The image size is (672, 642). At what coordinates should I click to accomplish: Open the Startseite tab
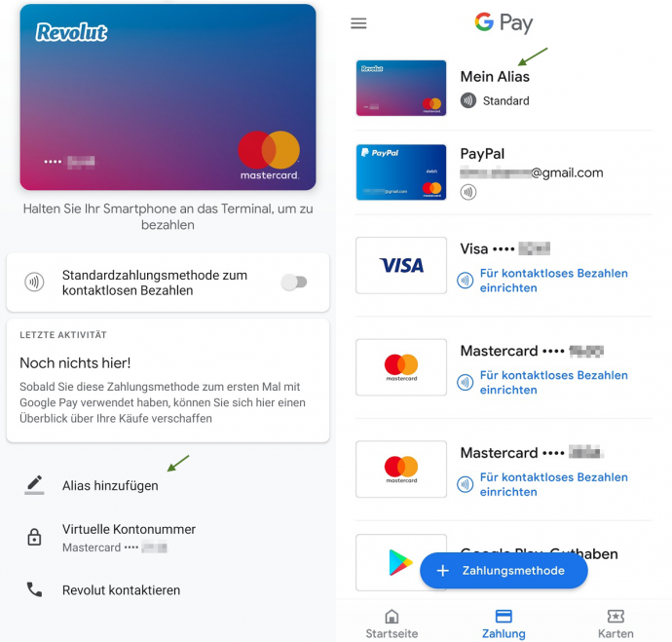[x=392, y=624]
